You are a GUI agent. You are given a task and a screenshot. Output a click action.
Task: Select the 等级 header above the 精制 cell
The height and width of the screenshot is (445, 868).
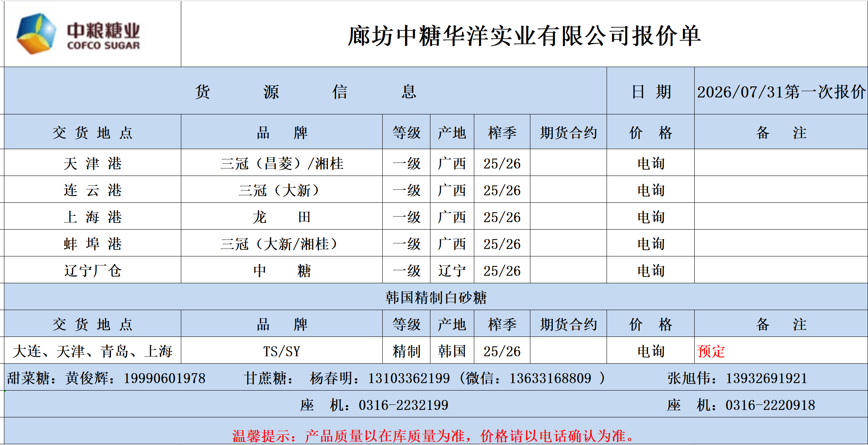coord(406,324)
